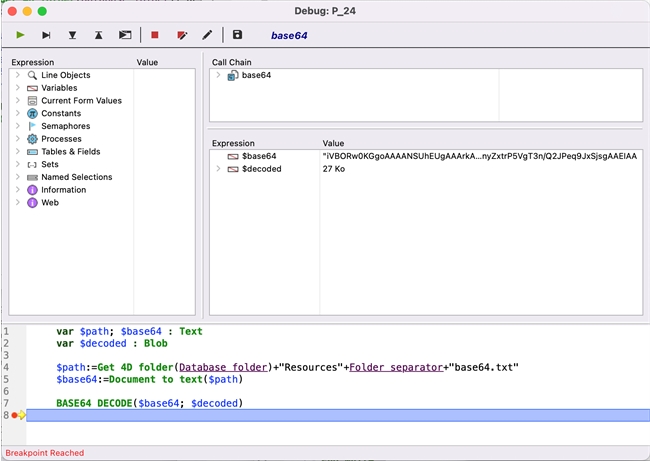
Task: Select the $base64 expression row
Action: click(x=259, y=156)
